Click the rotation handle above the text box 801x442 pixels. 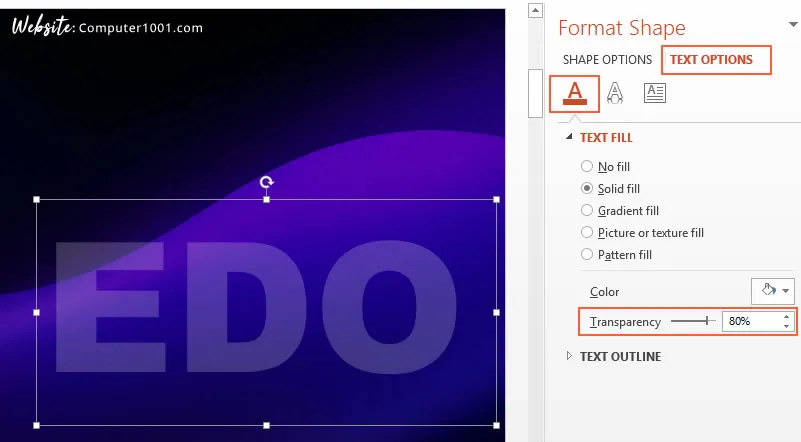267,182
